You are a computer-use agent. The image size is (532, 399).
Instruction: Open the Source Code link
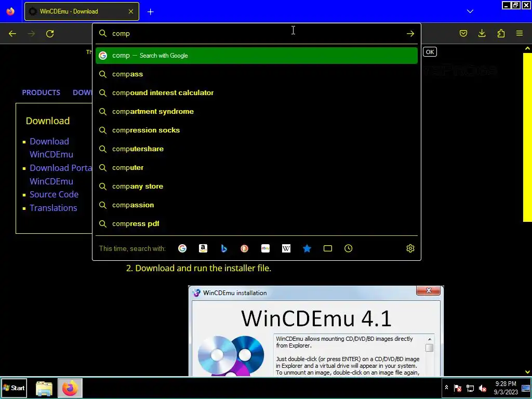[54, 194]
